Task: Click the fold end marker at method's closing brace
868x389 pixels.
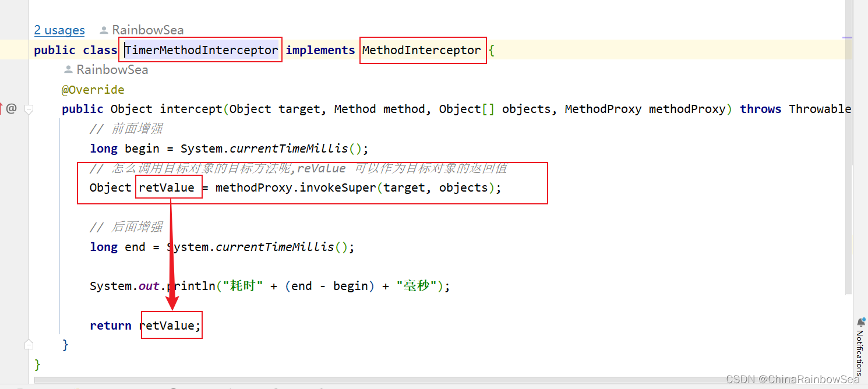Action: click(29, 345)
